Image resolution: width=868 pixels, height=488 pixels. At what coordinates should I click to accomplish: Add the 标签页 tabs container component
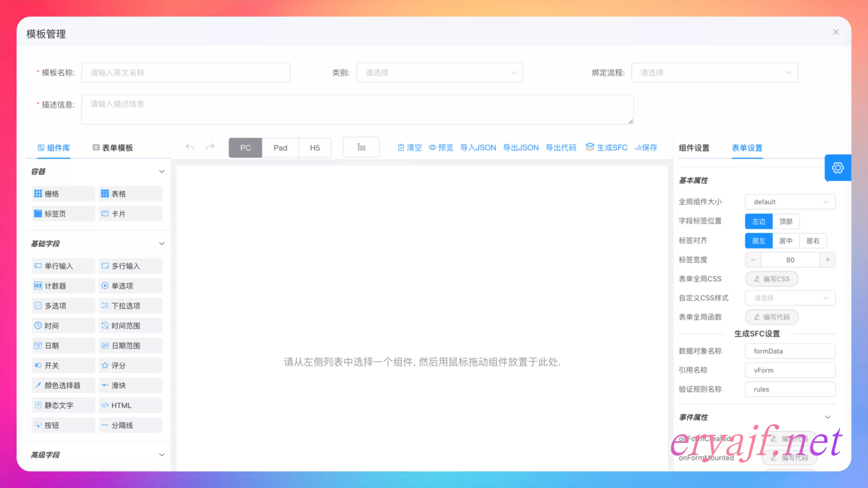[x=63, y=214]
